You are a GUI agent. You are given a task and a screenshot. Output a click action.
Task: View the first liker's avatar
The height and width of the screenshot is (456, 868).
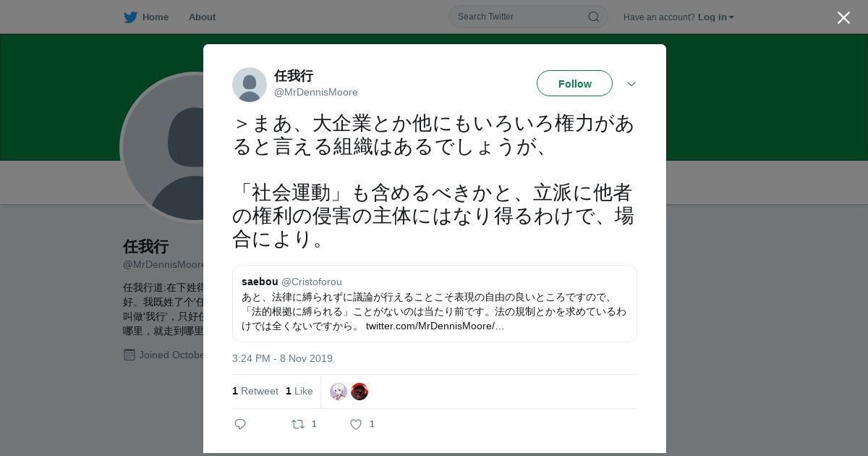click(339, 392)
